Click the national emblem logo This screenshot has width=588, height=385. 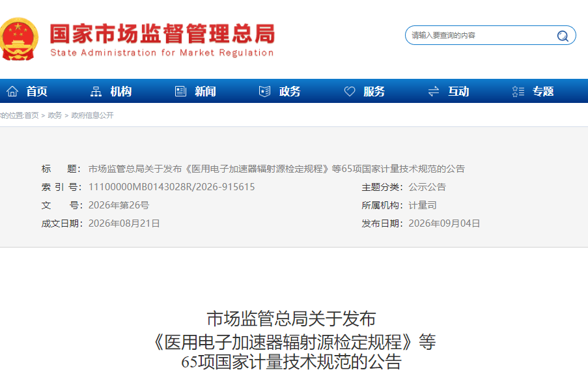tap(19, 39)
